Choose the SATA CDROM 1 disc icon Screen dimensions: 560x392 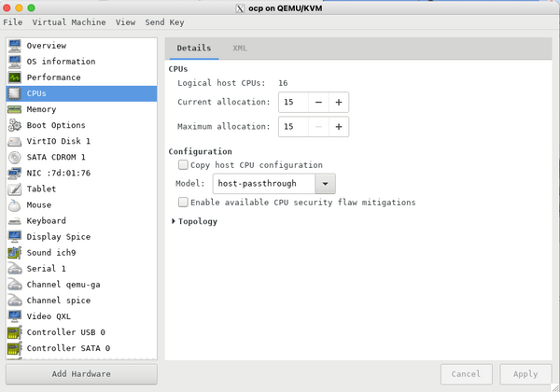coord(15,157)
